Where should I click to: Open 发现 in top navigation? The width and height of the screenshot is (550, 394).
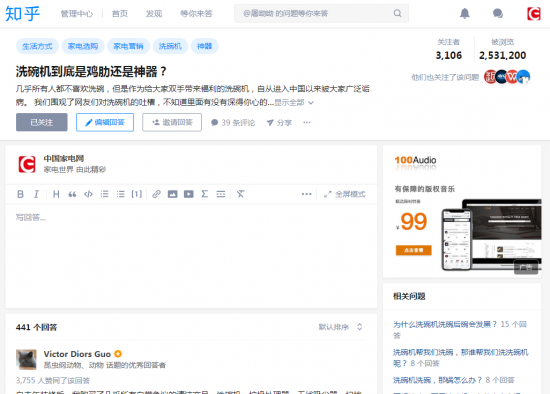[154, 14]
